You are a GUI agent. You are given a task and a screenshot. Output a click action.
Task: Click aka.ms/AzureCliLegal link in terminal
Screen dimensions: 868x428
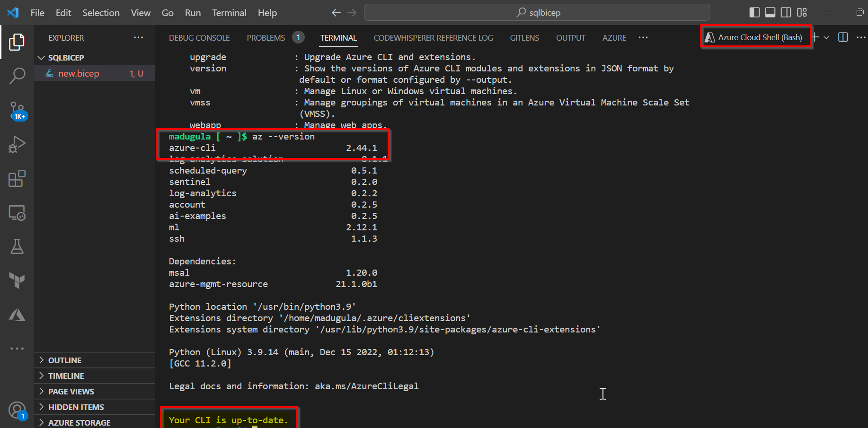367,386
